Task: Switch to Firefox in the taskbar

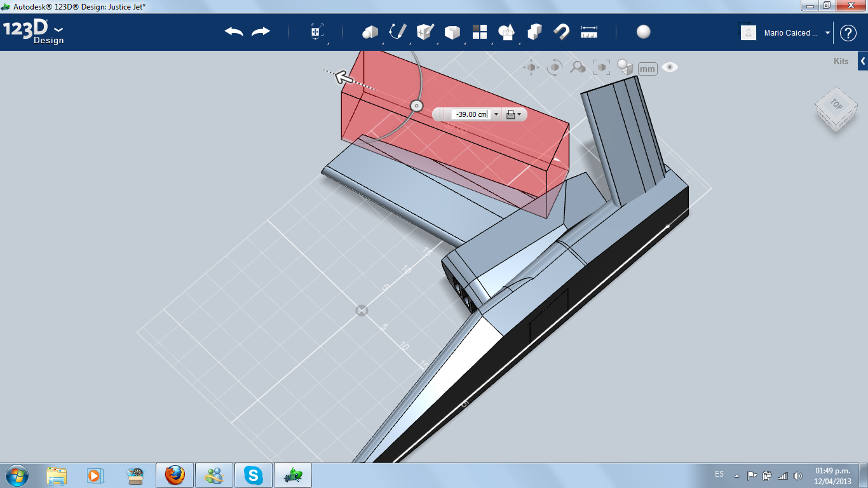Action: tap(174, 475)
